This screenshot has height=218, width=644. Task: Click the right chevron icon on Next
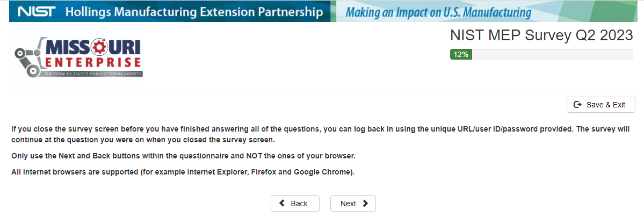tap(365, 204)
